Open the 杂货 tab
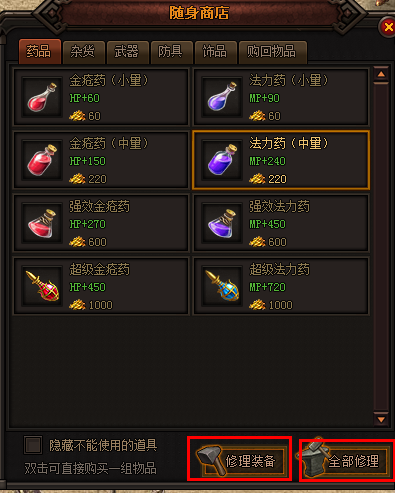 click(x=83, y=52)
